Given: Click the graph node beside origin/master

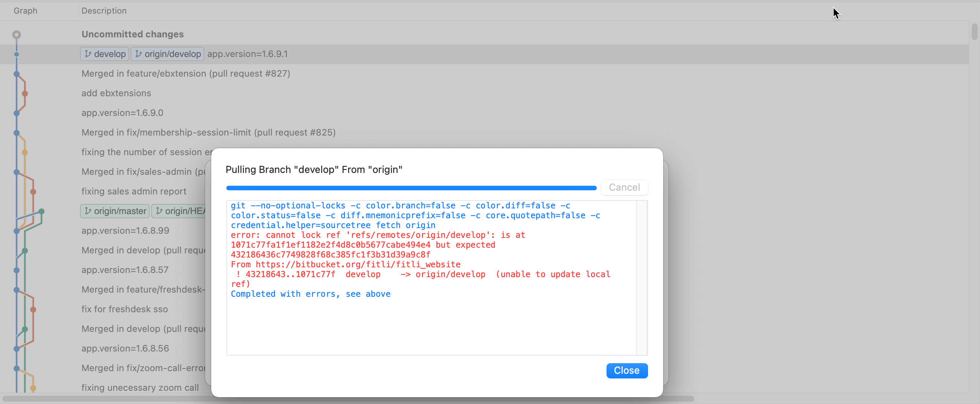Looking at the screenshot, I should click(41, 211).
